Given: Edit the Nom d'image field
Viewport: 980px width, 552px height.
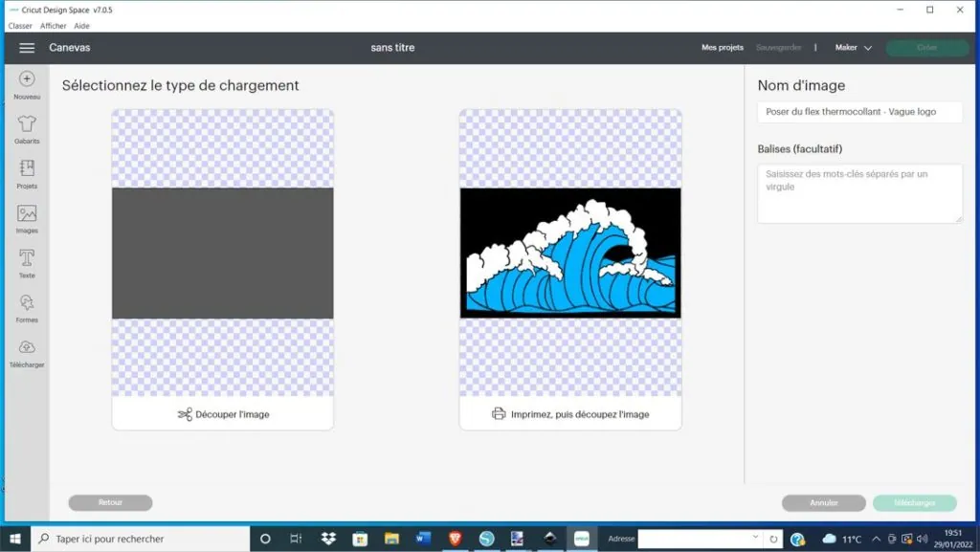Looking at the screenshot, I should pos(860,112).
